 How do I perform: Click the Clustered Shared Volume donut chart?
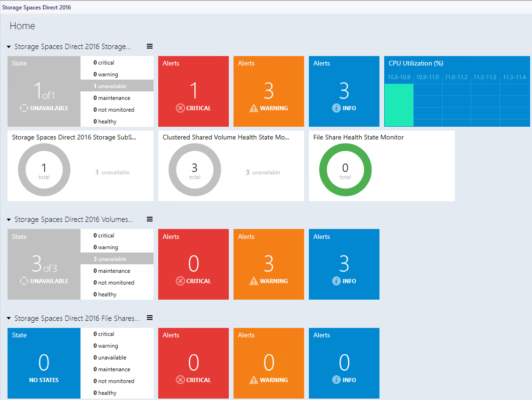194,169
